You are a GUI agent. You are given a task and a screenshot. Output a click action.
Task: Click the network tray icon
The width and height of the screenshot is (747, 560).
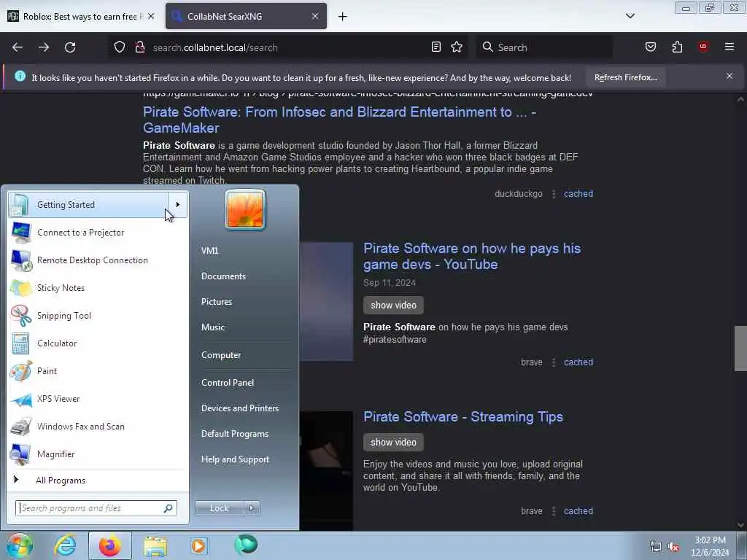(656, 547)
